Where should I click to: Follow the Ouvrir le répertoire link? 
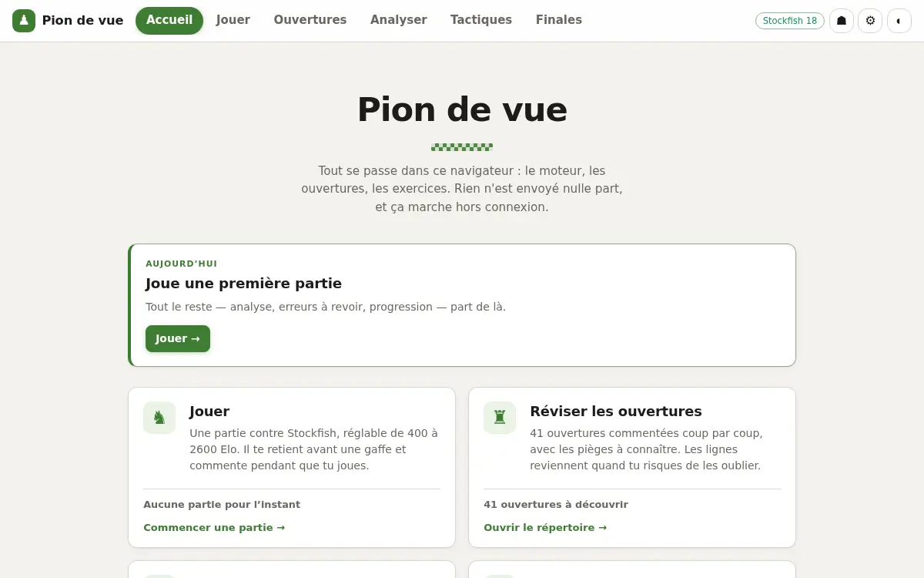[x=545, y=528]
